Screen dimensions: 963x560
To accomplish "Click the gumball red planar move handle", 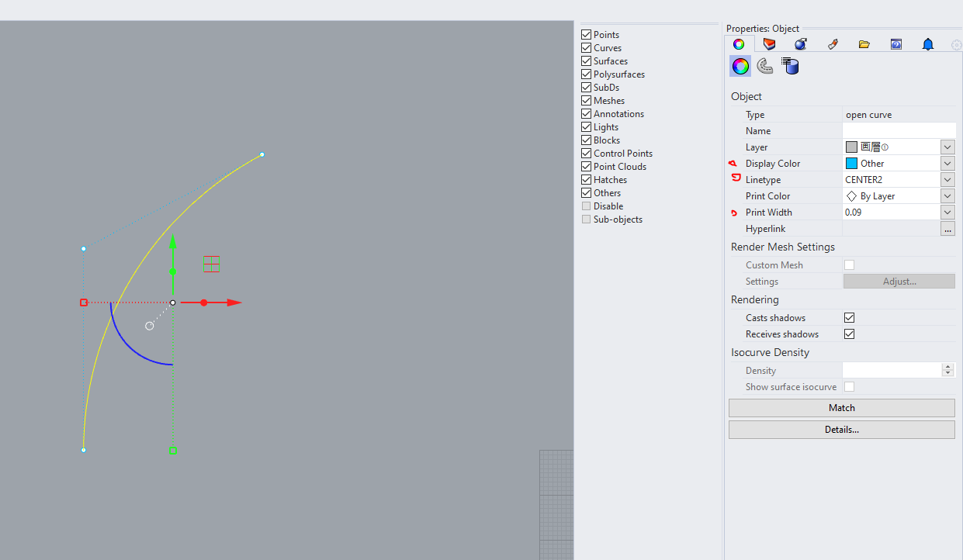I will (212, 264).
